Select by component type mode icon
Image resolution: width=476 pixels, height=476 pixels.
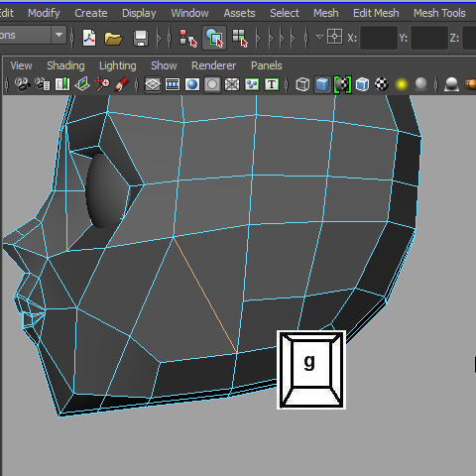(x=240, y=38)
